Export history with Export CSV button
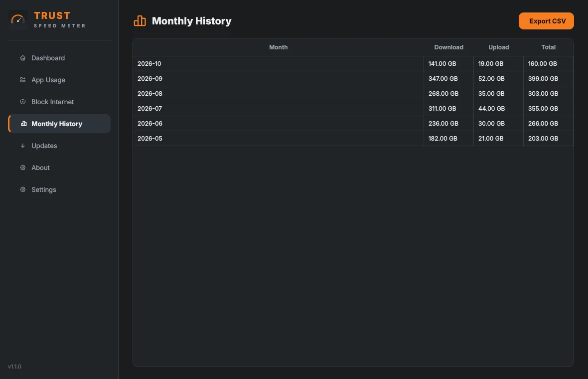Screen dimensions: 588x379 (546, 21)
